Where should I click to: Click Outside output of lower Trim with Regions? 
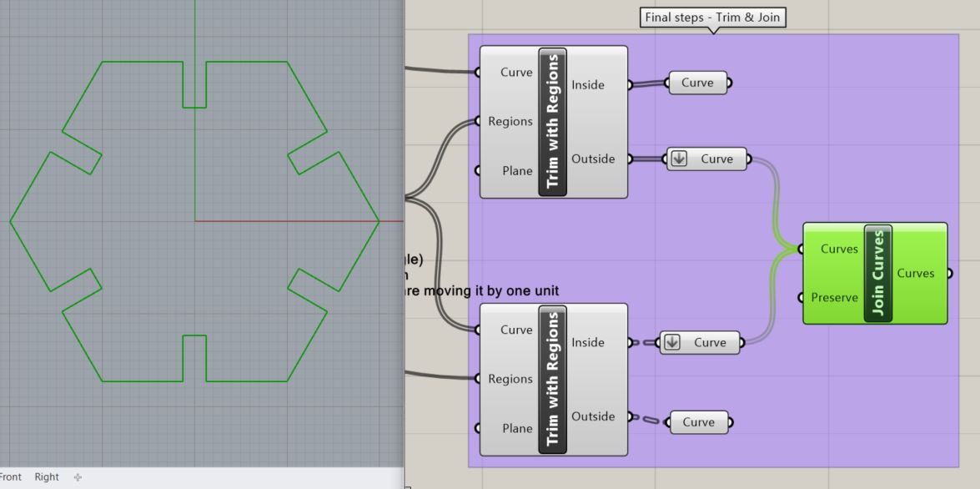(x=592, y=416)
